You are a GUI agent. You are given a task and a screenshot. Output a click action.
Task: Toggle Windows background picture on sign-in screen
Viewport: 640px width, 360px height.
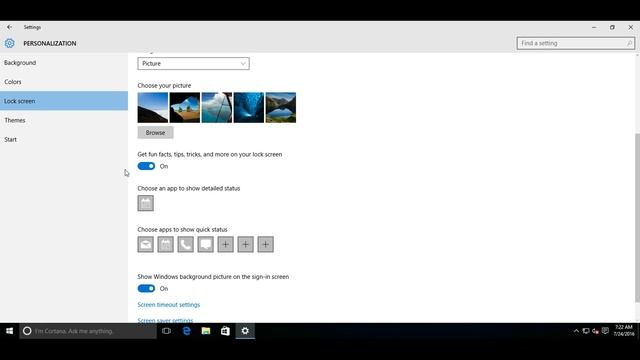[x=146, y=289]
